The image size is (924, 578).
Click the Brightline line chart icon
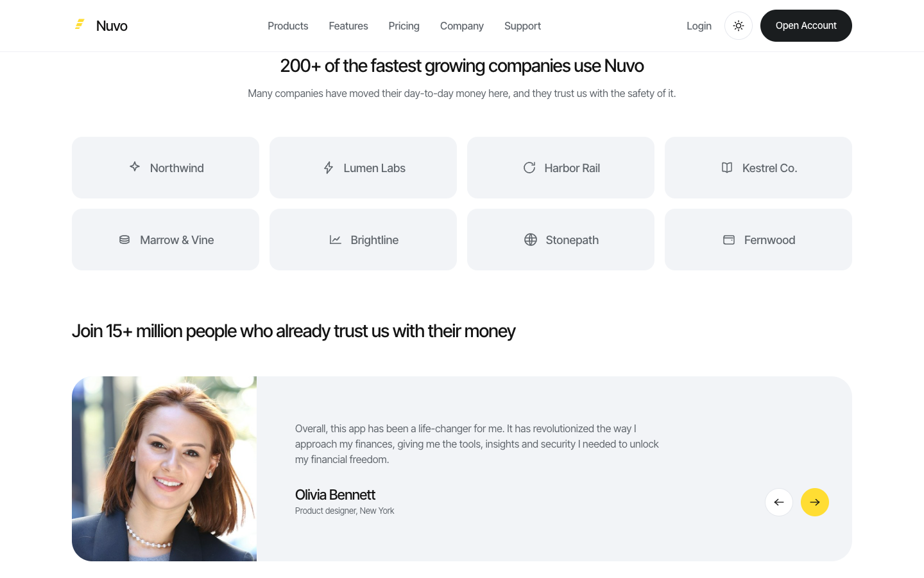click(x=336, y=240)
